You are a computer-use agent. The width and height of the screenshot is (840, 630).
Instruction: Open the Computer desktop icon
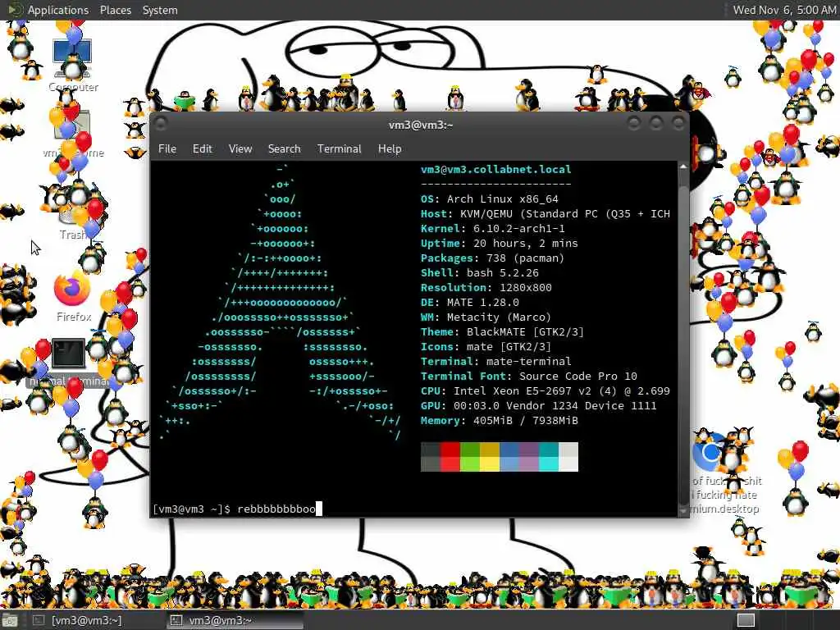click(73, 59)
